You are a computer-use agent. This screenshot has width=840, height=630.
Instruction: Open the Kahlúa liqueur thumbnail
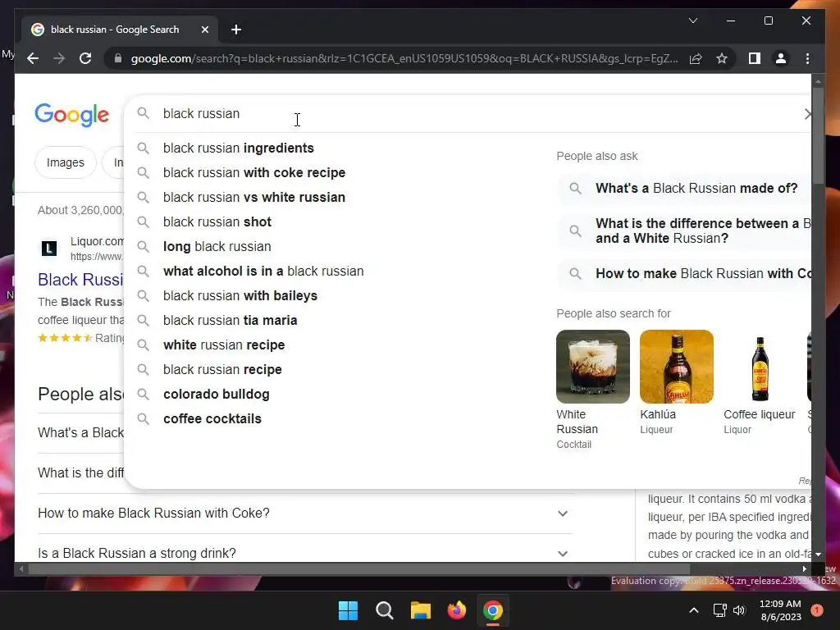coord(677,367)
